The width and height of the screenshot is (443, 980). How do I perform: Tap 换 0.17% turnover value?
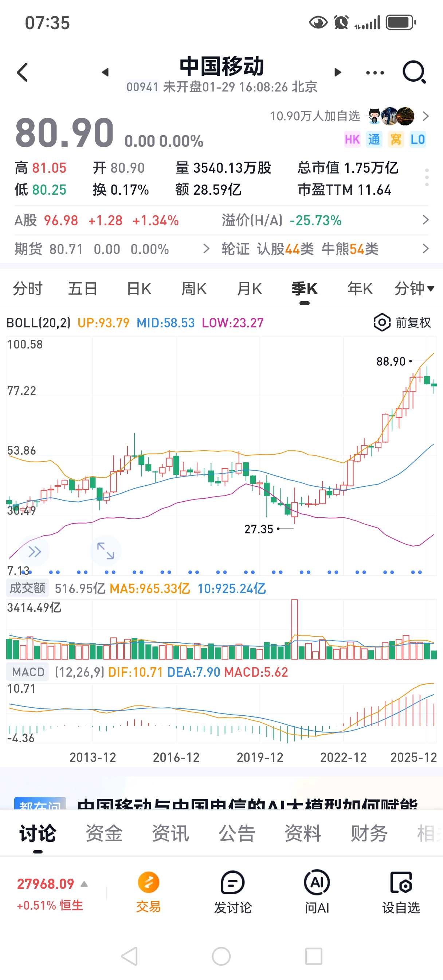point(121,190)
